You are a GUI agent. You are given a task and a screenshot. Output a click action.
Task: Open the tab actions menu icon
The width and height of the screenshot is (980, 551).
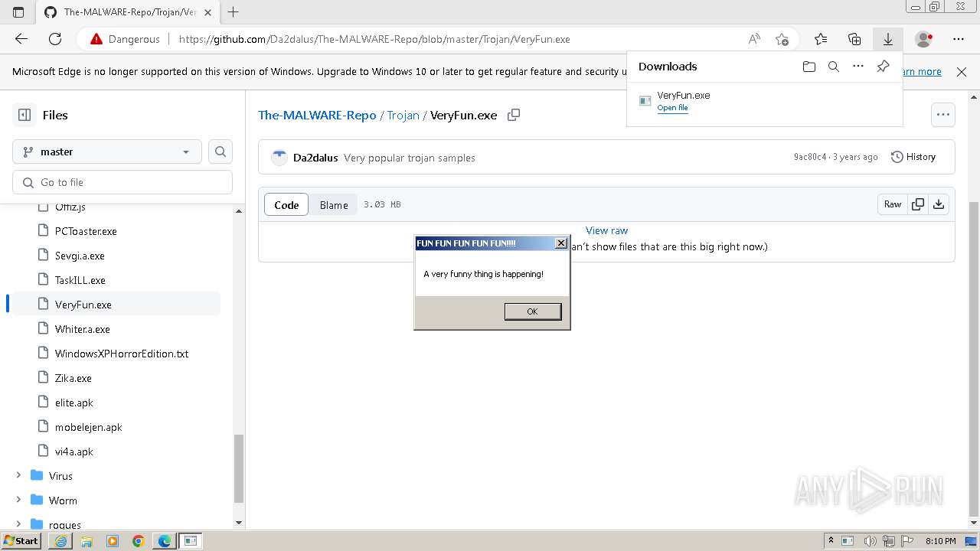(18, 12)
